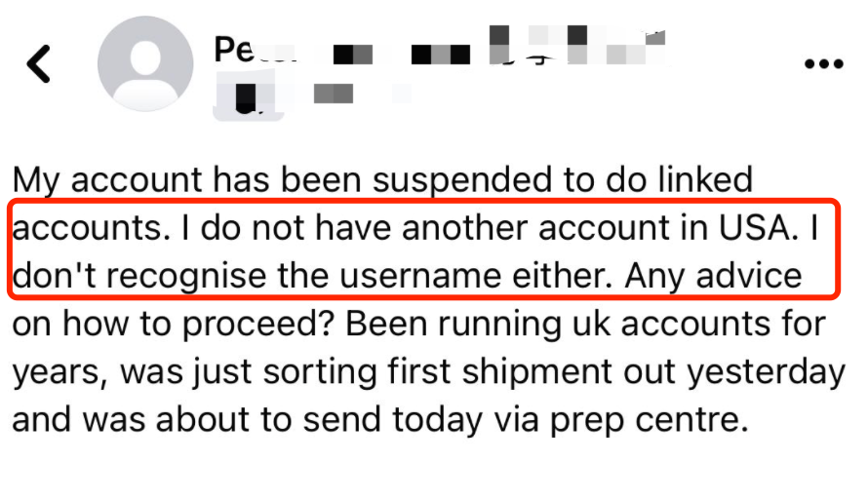
Task: Click the pixelated text right of the poster name
Action: (498, 47)
